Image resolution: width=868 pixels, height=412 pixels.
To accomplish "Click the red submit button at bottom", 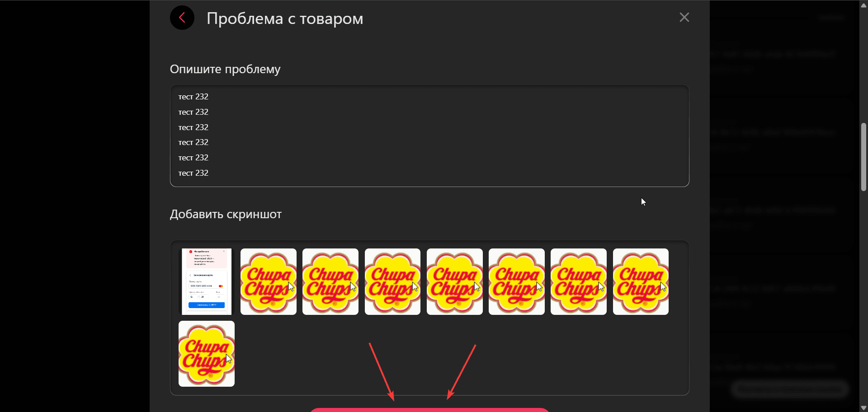I will [x=429, y=410].
